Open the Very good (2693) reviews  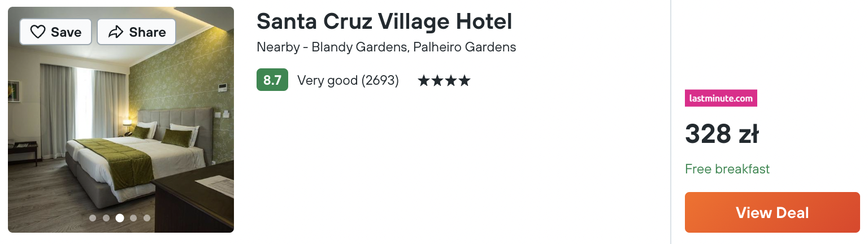click(348, 81)
